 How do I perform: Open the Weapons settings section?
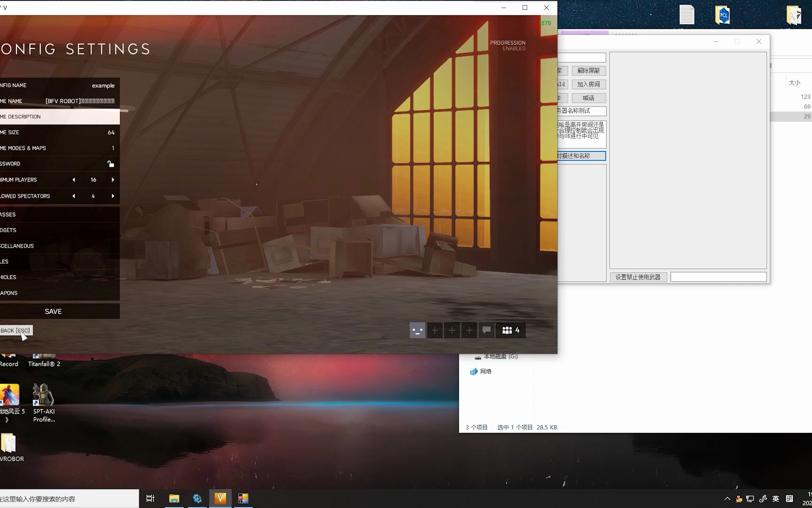point(60,293)
